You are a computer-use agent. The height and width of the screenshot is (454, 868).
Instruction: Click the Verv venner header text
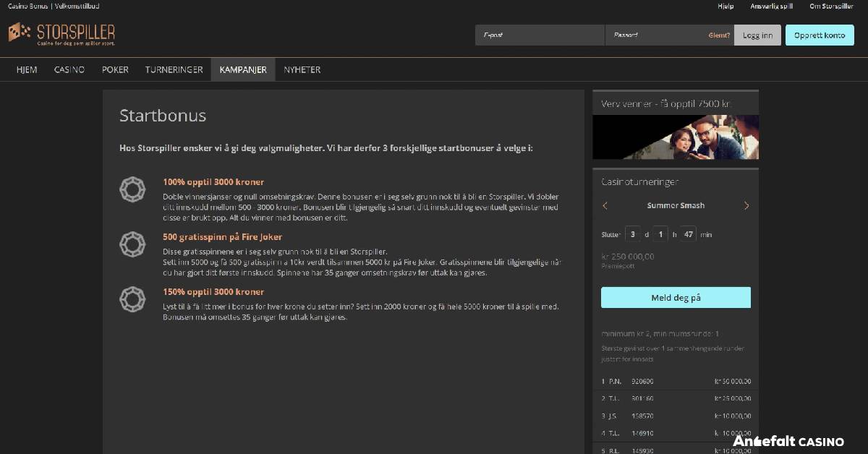coord(666,104)
